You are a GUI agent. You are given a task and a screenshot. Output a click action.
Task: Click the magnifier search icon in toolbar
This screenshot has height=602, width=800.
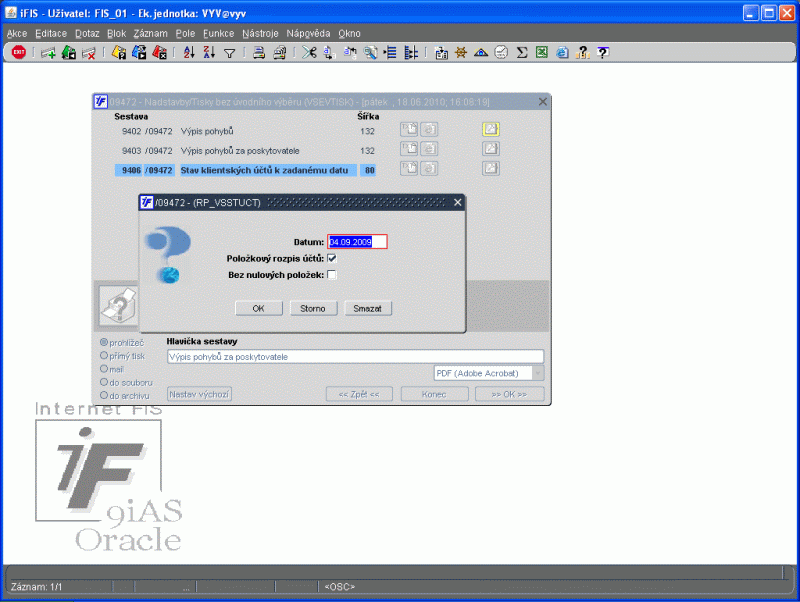coord(370,53)
